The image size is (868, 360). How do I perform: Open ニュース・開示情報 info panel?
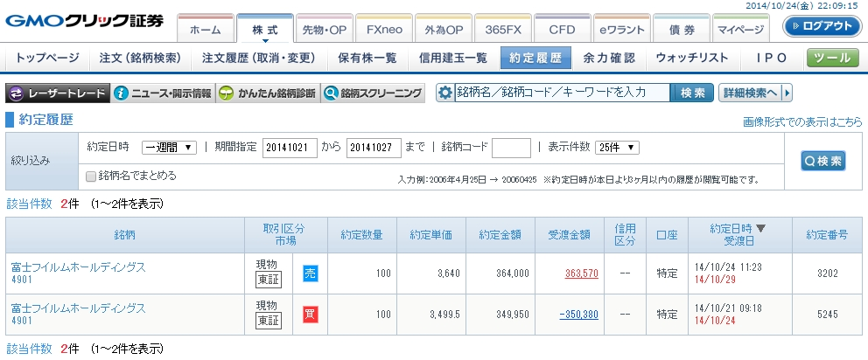pos(164,93)
